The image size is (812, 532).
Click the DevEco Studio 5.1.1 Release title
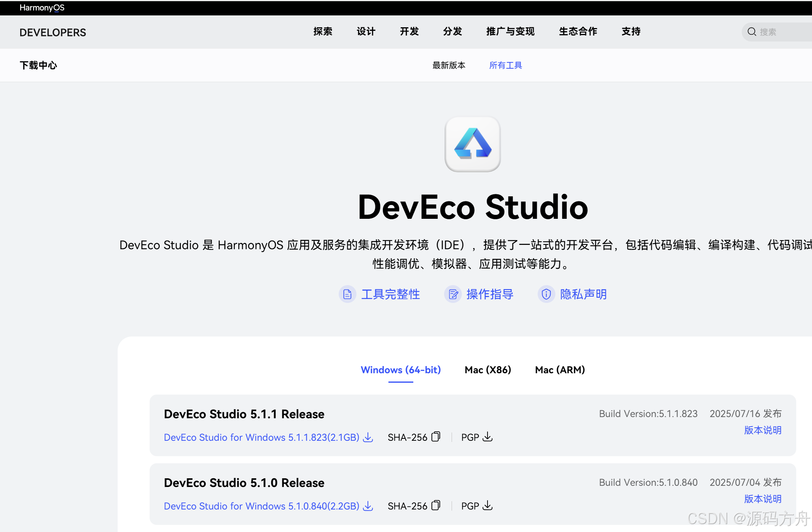click(x=244, y=414)
